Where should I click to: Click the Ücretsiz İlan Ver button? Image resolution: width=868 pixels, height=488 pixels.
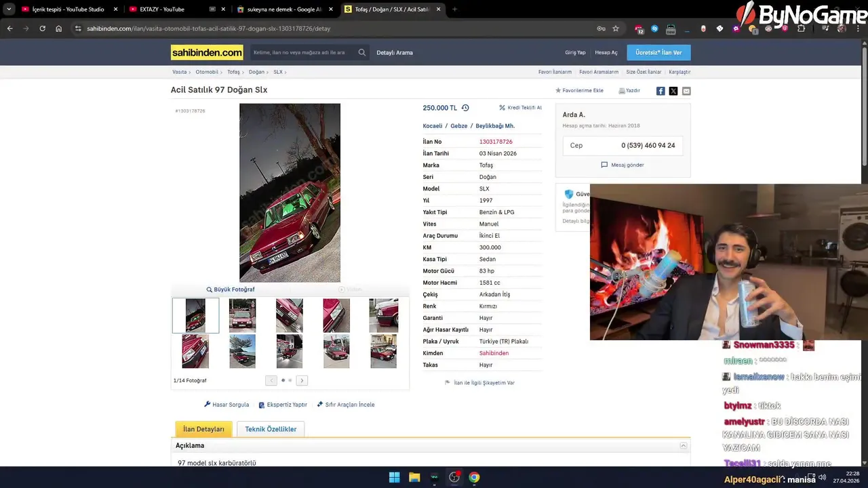click(x=658, y=52)
